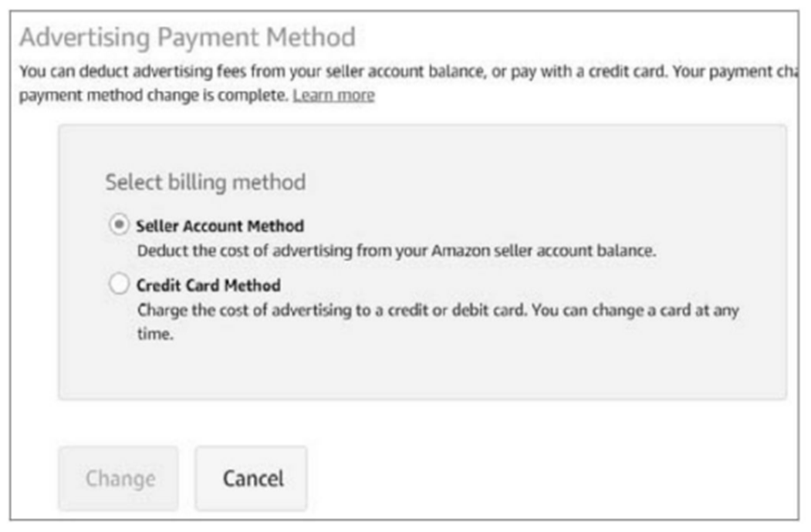Click the "Advertising Payment Method" page title
This screenshot has height=532, width=811.
click(x=187, y=37)
